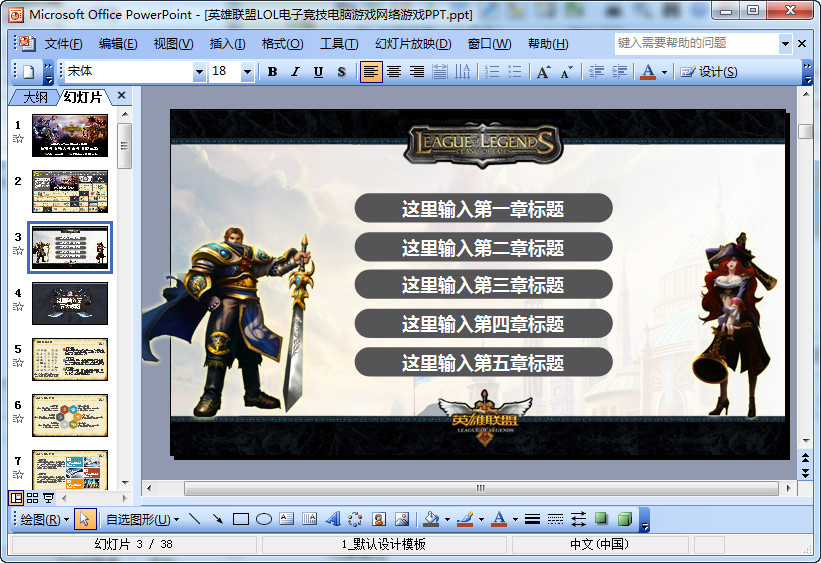Switch to the 大纲 outline tab
The width and height of the screenshot is (821, 563).
(35, 97)
